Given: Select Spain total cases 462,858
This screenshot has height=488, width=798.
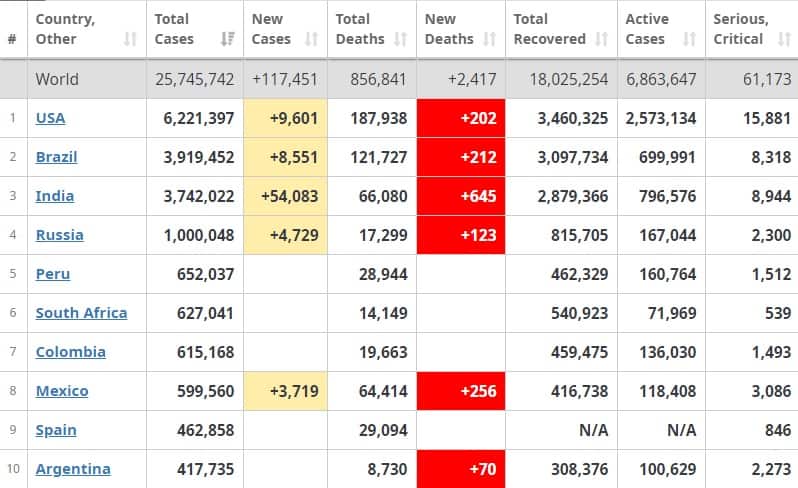Looking at the screenshot, I should [x=206, y=430].
